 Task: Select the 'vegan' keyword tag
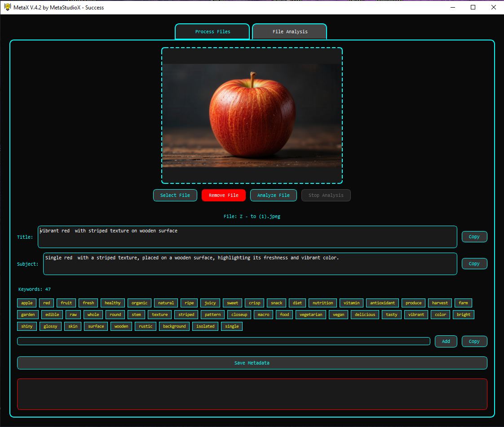(338, 315)
